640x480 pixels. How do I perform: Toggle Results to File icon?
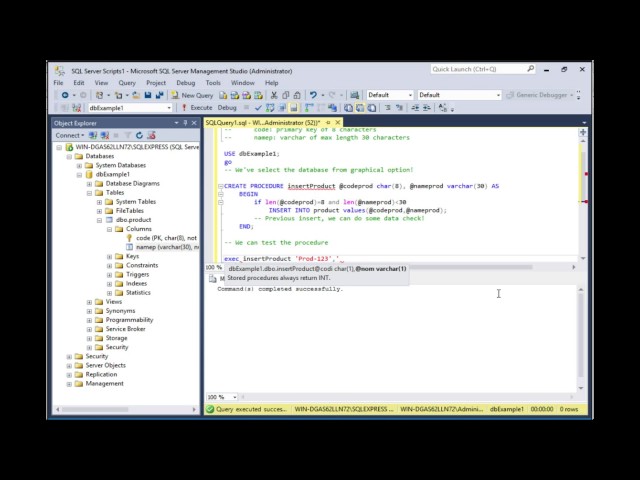point(371,108)
